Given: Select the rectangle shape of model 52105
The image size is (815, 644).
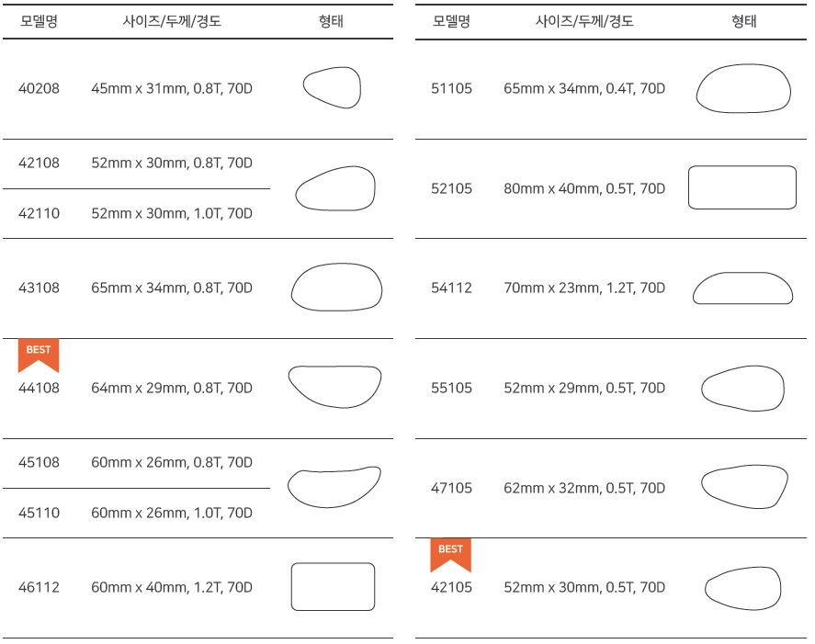Looking at the screenshot, I should (x=742, y=187).
